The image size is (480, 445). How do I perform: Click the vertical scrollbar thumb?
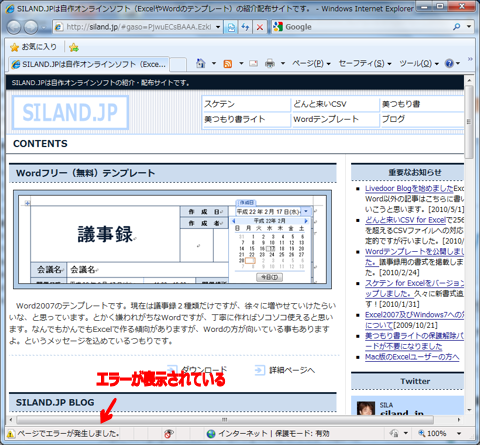(x=469, y=122)
